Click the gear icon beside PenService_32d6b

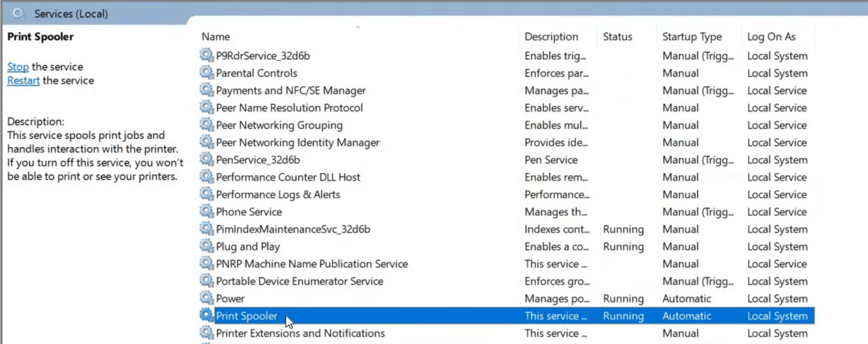point(206,159)
